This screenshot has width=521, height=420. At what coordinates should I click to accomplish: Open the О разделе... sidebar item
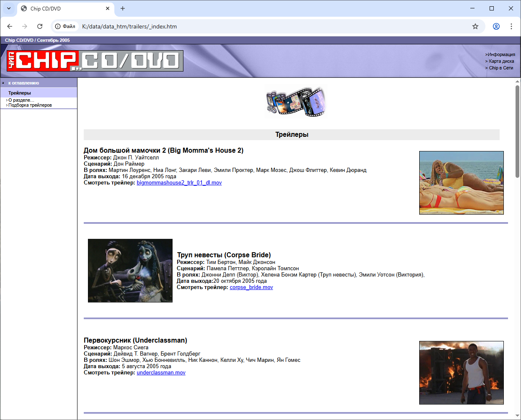click(x=21, y=100)
